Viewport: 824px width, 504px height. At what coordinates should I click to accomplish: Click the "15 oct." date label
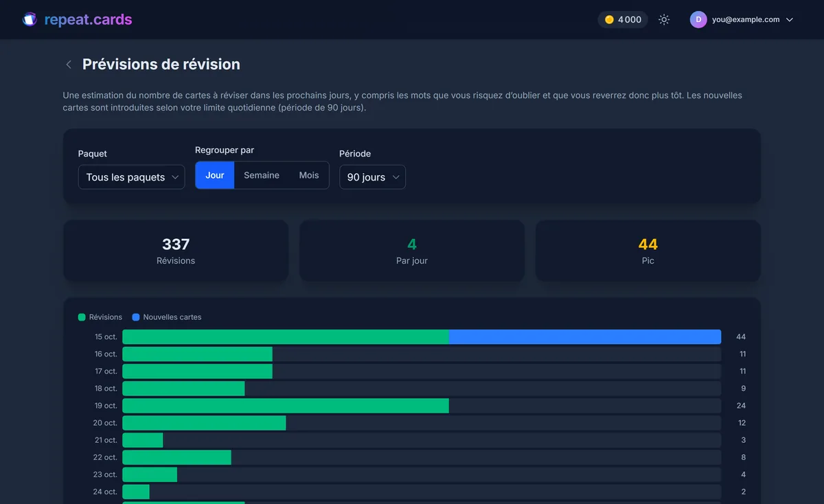pos(106,337)
